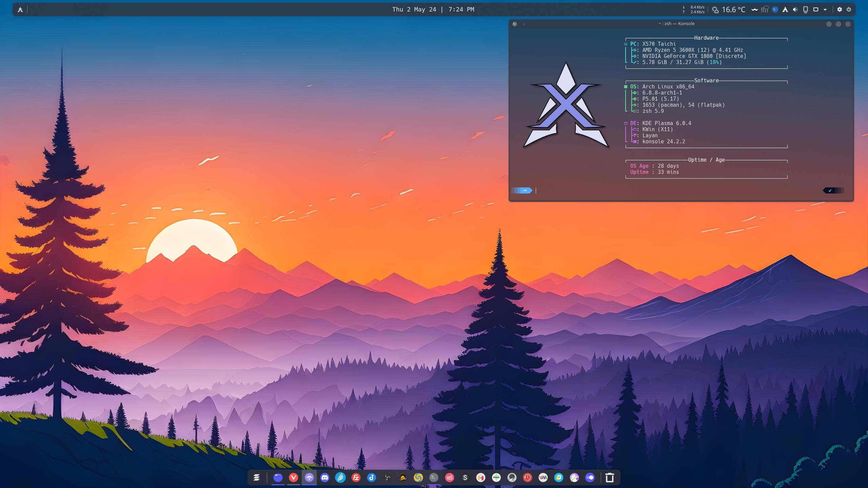Open the weather widget showing 16.6 °C
The height and width of the screenshot is (488, 868).
tap(729, 9)
